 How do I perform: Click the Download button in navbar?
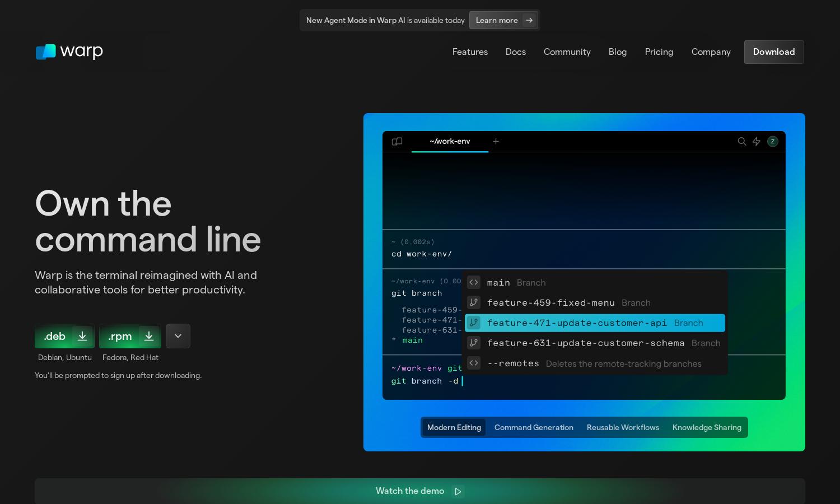[x=774, y=52]
